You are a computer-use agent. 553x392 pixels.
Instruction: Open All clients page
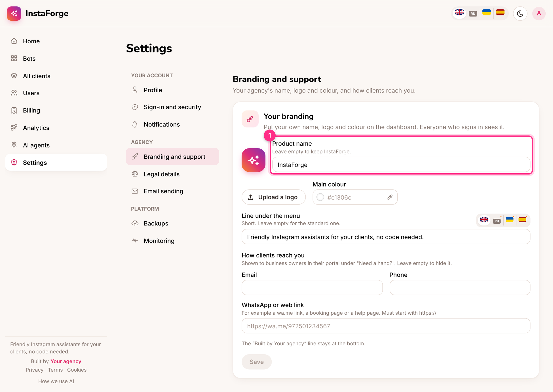click(56, 76)
